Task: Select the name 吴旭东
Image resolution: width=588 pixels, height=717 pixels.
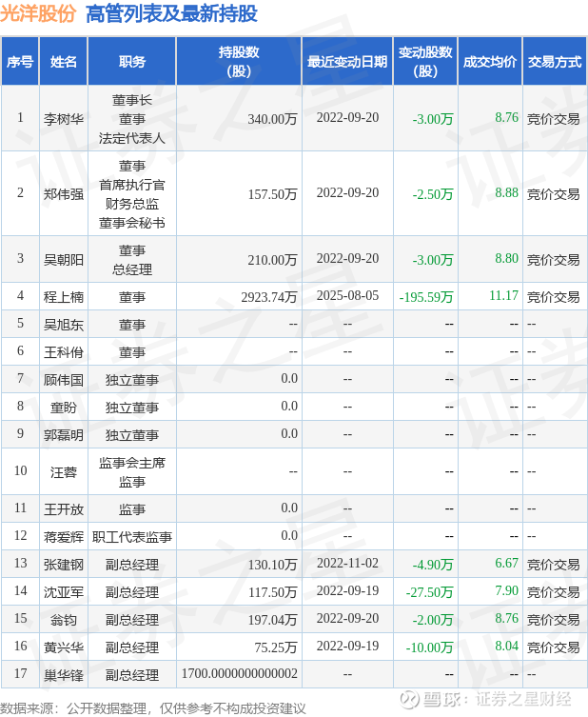Action: coord(64,325)
